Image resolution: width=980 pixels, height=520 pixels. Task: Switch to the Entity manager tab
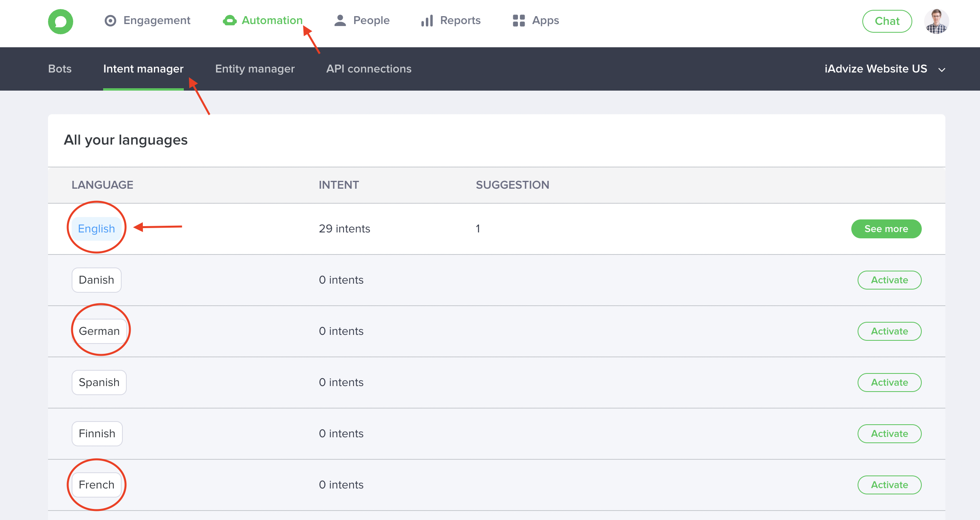click(x=255, y=69)
